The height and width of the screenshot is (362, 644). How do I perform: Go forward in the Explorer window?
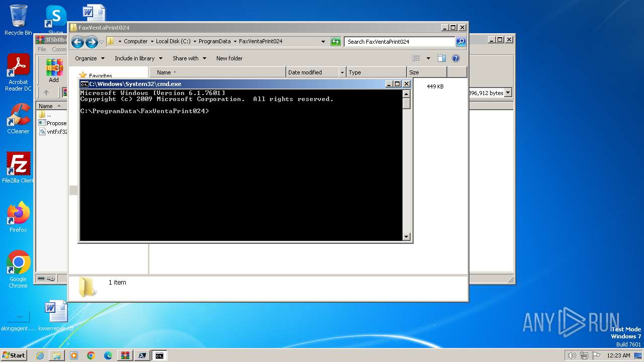(x=92, y=42)
